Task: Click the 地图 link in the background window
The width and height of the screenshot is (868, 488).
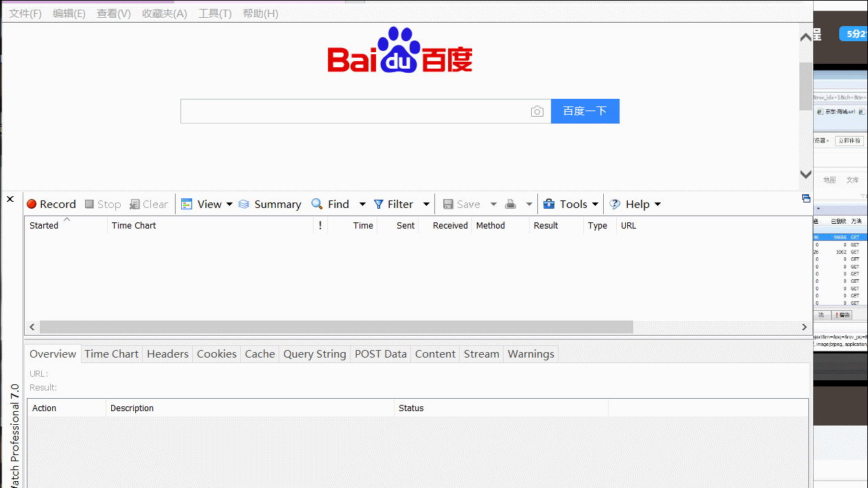Action: (830, 180)
